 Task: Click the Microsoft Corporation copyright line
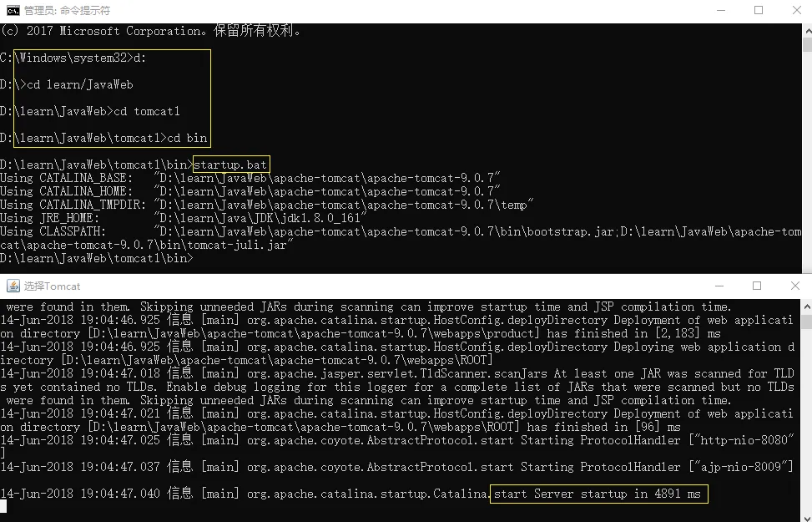pyautogui.click(x=150, y=31)
